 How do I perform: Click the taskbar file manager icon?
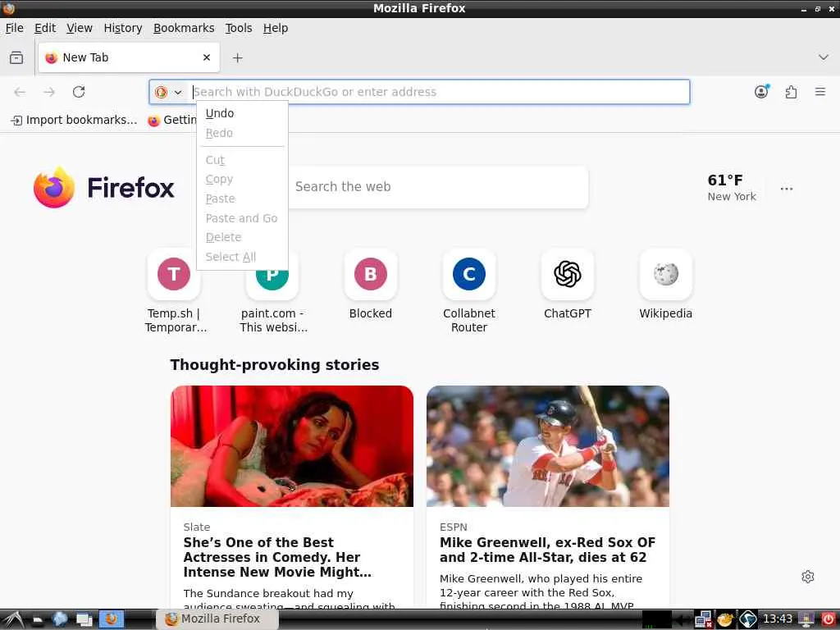[x=38, y=620]
